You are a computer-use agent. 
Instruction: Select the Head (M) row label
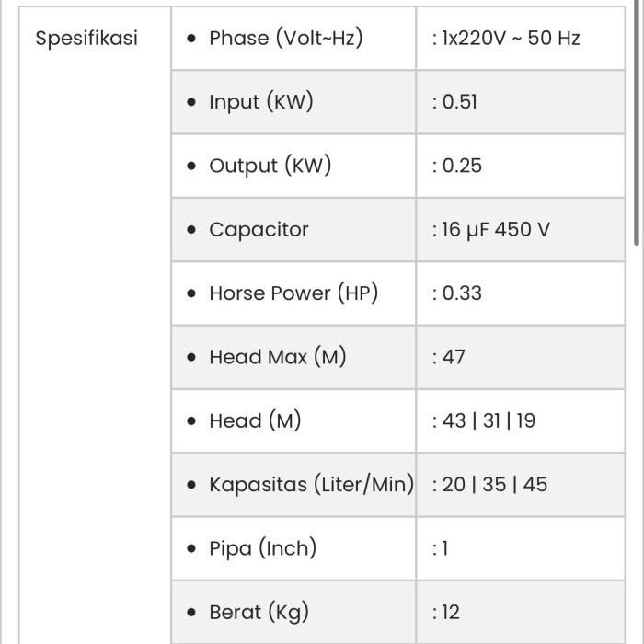[255, 421]
